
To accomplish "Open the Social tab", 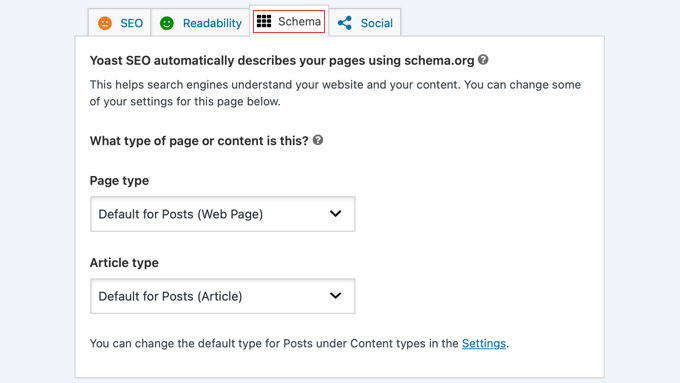I will 365,23.
